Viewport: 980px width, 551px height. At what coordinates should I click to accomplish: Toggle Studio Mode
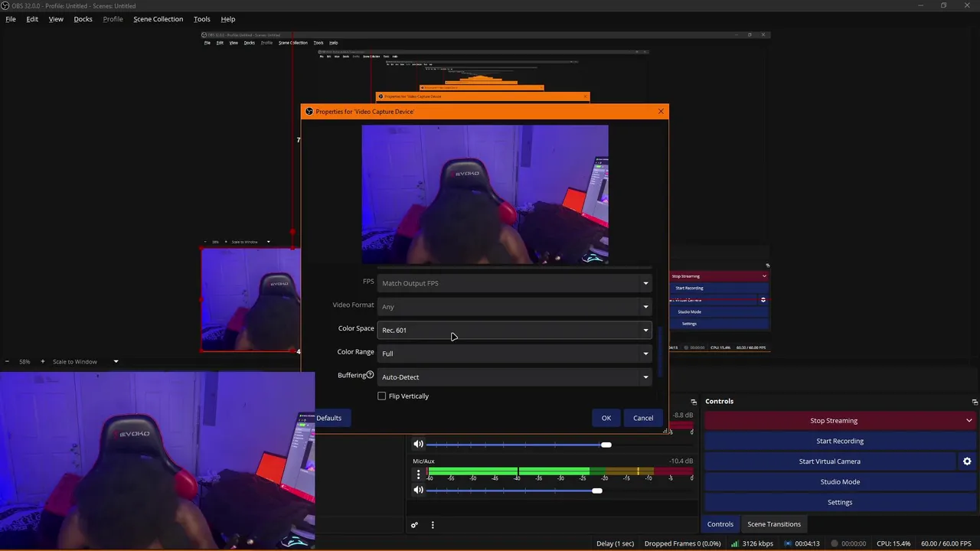pos(840,482)
